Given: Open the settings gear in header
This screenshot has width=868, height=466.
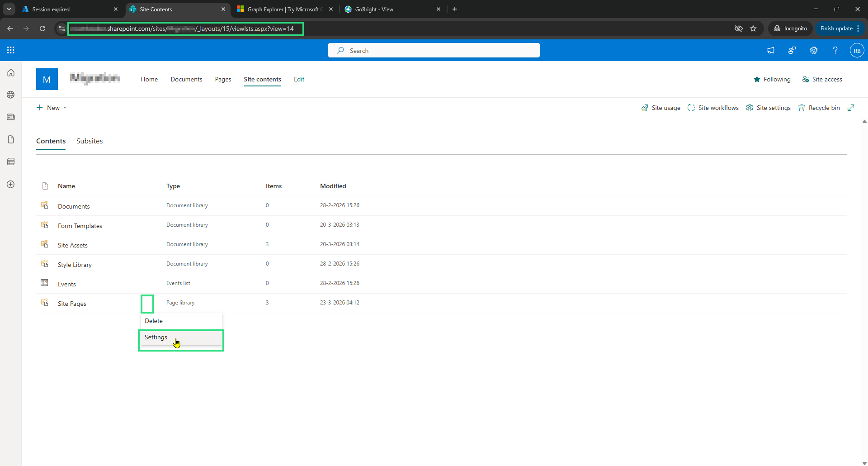Looking at the screenshot, I should 814,50.
